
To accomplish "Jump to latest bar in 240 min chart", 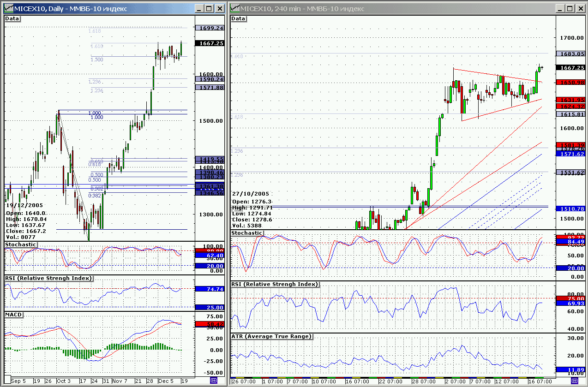I will click(574, 380).
